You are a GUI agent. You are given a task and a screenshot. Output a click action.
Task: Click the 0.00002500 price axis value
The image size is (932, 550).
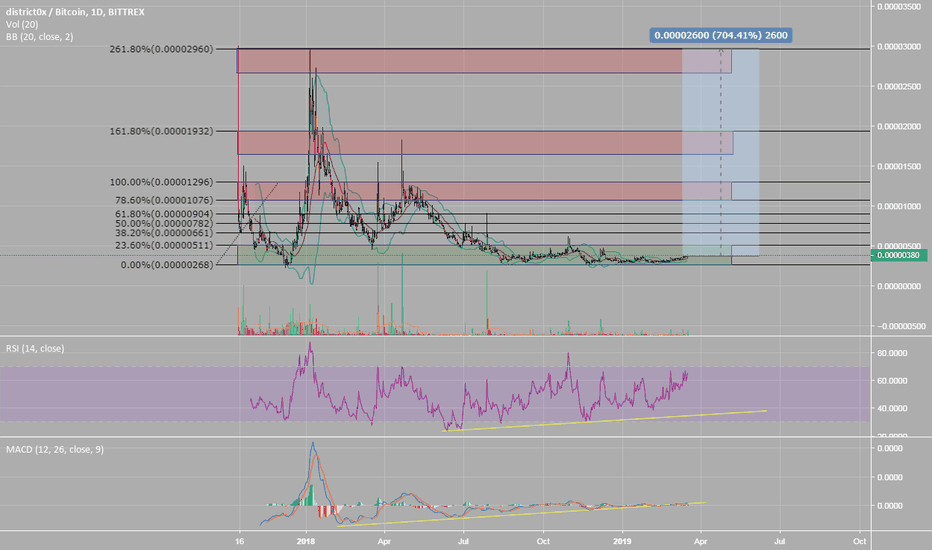click(x=899, y=87)
